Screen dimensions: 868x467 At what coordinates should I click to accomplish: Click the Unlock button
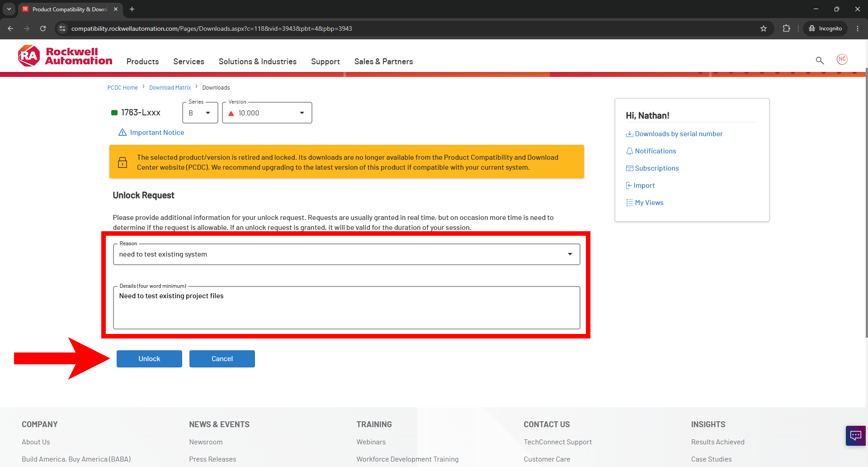pyautogui.click(x=149, y=359)
